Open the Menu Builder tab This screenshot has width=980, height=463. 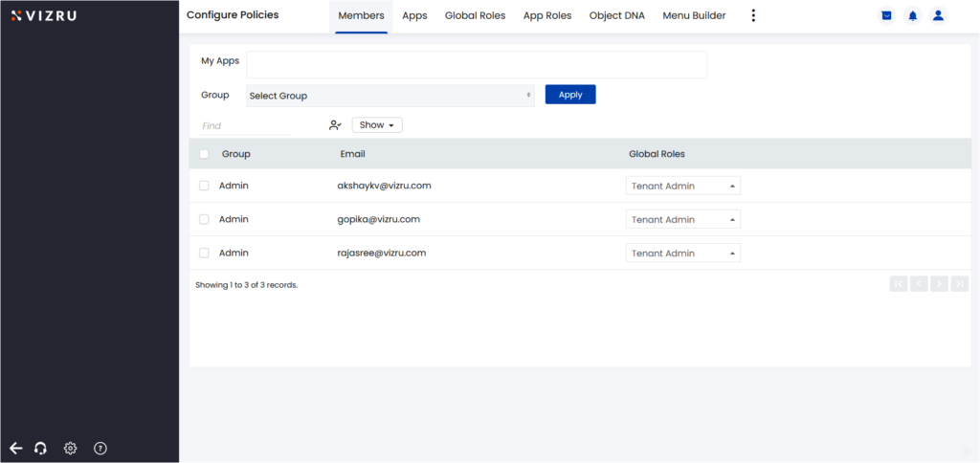click(694, 15)
